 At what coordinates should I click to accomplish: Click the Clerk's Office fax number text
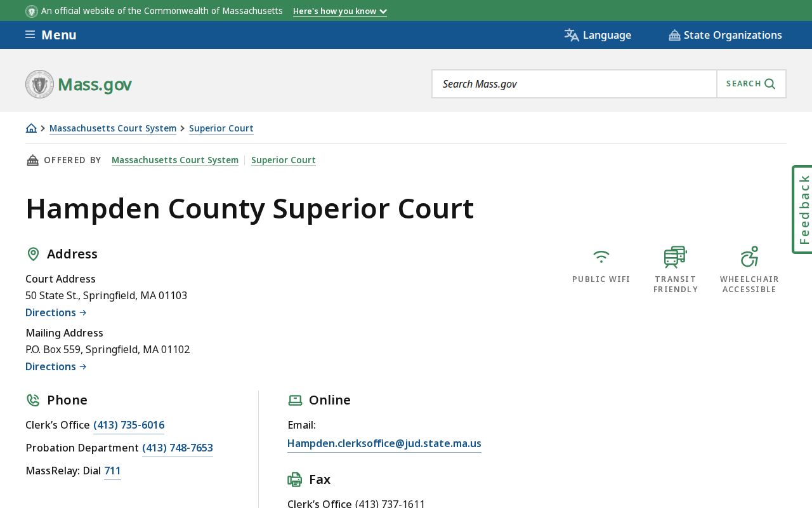390,504
